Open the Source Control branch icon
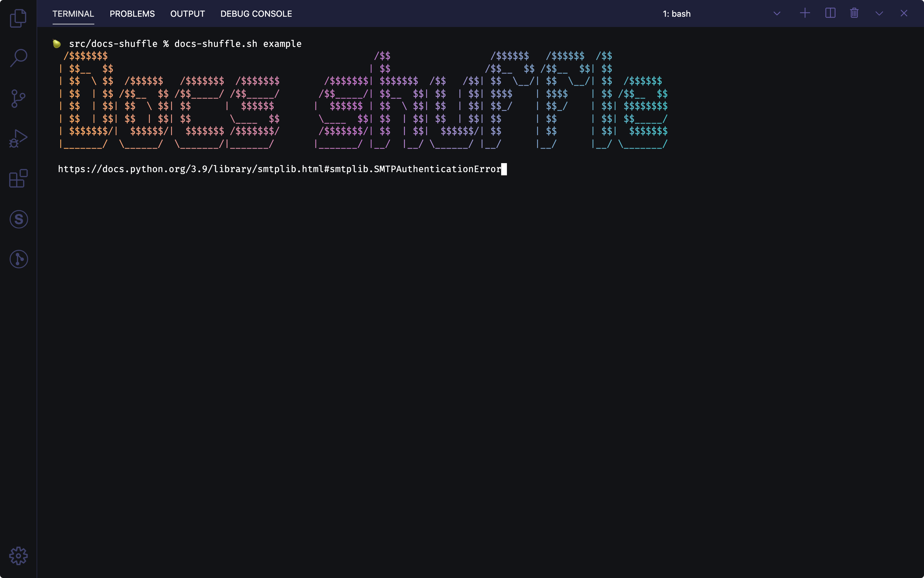The height and width of the screenshot is (578, 924). click(x=18, y=99)
